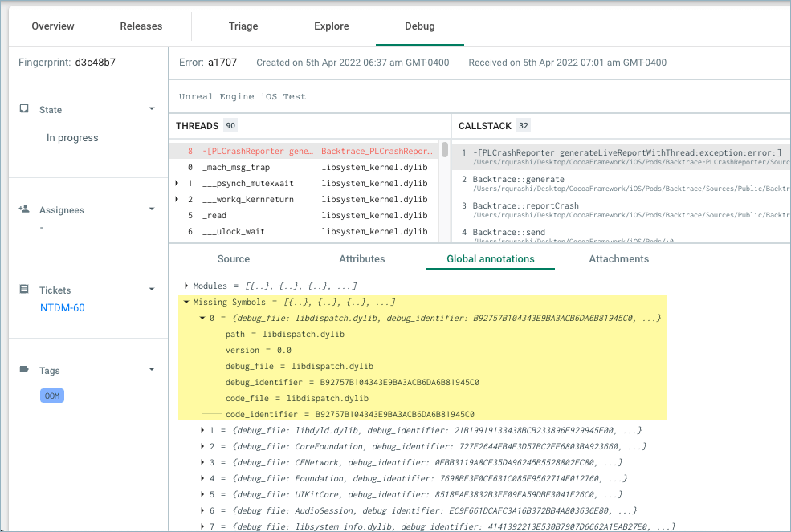The image size is (791, 532).
Task: Click the code_file = libdispatch.dylib line
Action: [296, 398]
